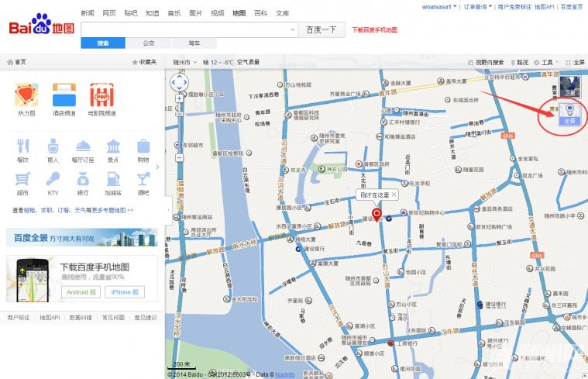
Task: Select the 公交 transit tab
Action: tap(149, 43)
